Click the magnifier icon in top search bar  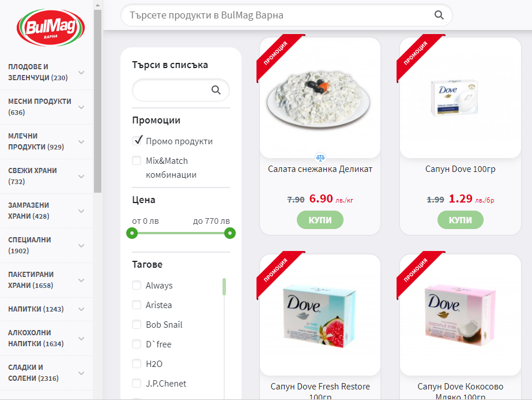(439, 15)
